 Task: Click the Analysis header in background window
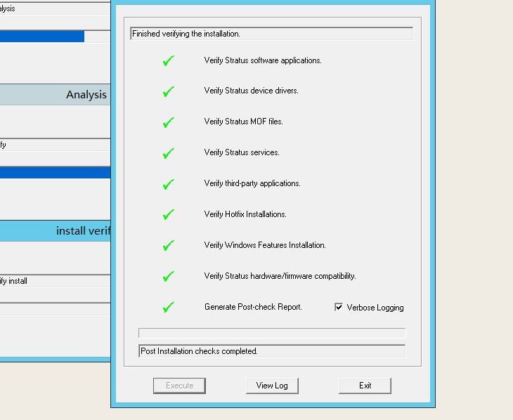tap(55, 95)
